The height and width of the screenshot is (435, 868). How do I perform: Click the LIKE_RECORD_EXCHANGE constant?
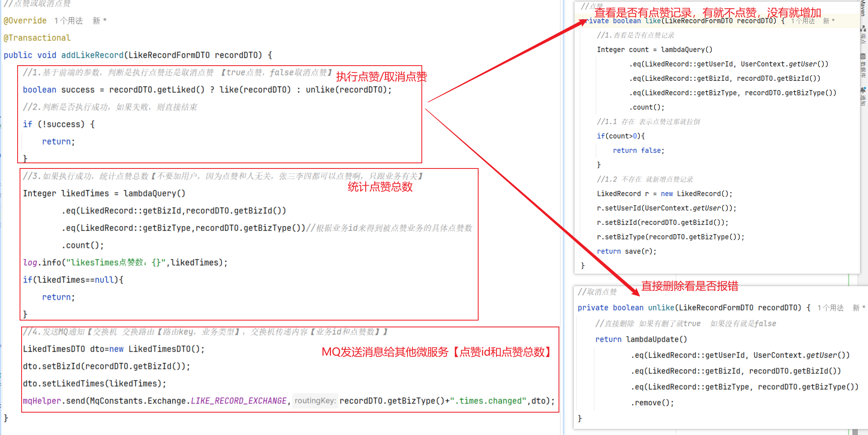click(x=239, y=401)
